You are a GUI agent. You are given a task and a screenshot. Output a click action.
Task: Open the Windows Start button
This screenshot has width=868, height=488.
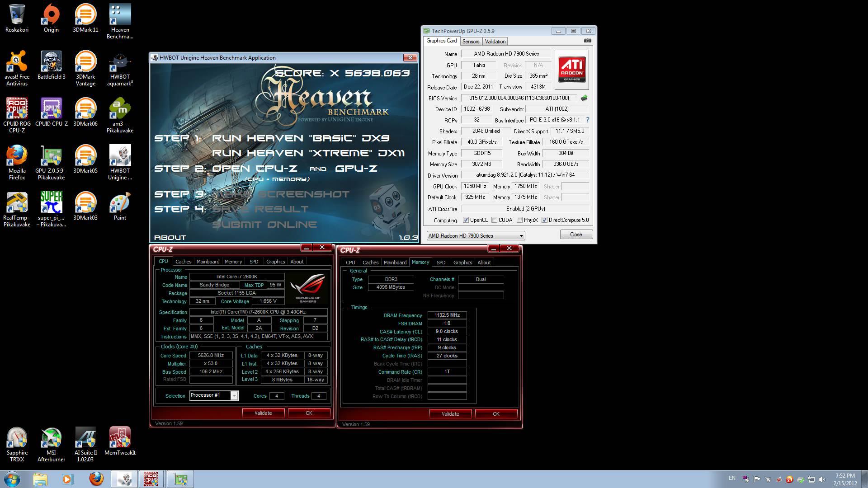[12, 479]
